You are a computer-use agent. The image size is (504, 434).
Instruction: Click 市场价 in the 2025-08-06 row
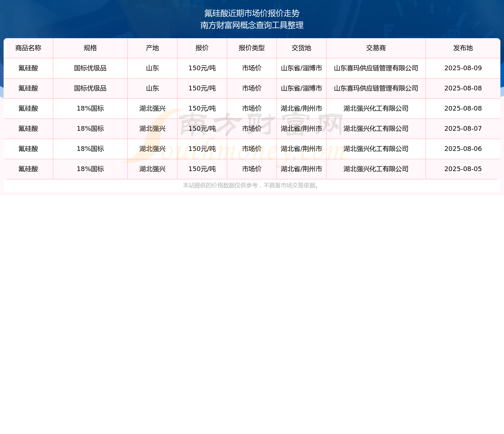pos(252,149)
